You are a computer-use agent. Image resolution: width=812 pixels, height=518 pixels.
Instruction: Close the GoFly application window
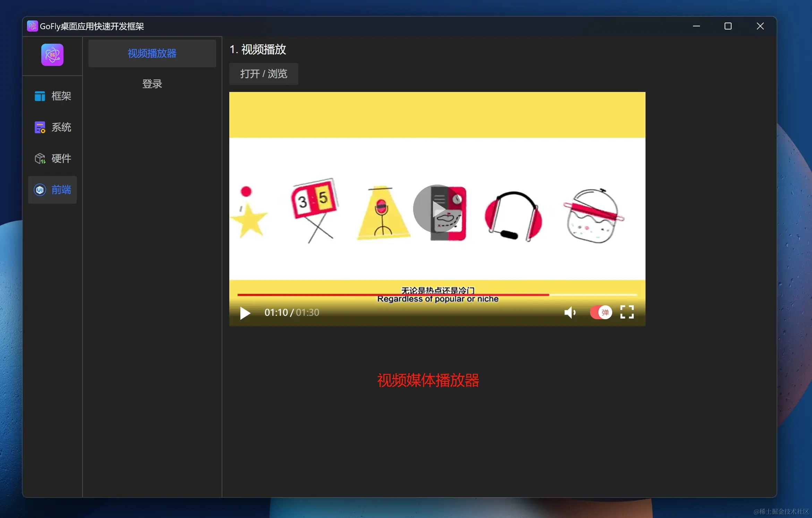pos(760,26)
